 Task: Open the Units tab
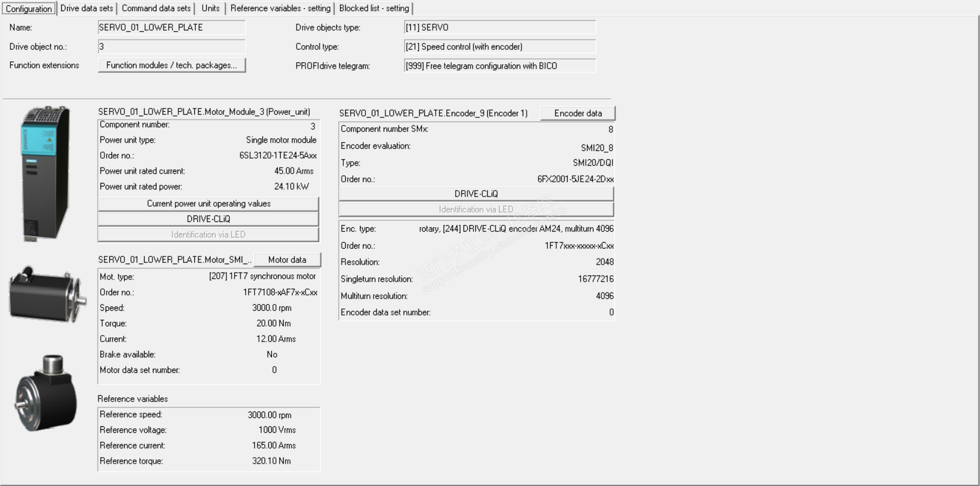[x=210, y=8]
